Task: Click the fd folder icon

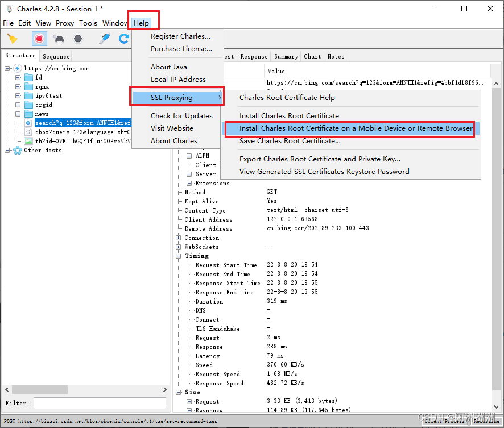Action: pos(29,77)
